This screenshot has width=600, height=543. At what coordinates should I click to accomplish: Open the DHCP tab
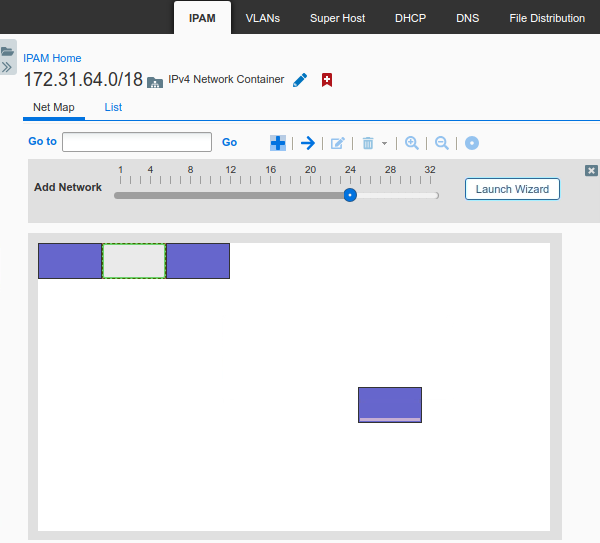pos(410,18)
